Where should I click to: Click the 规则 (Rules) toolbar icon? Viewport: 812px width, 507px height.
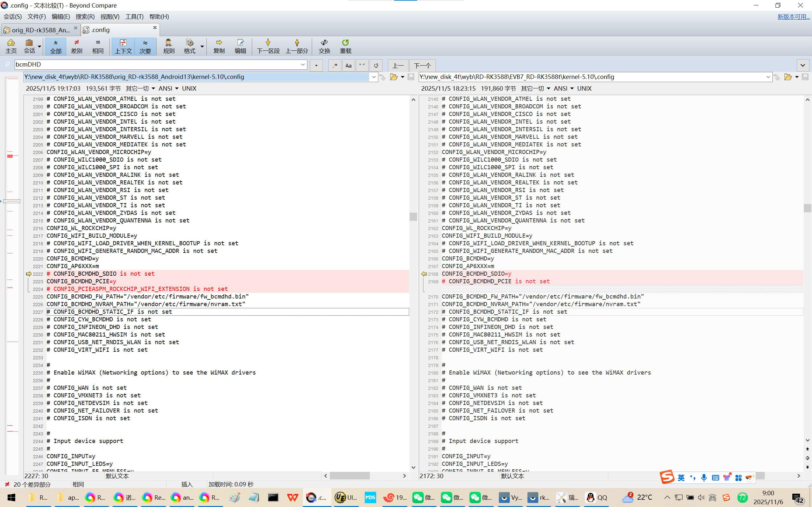pos(168,46)
